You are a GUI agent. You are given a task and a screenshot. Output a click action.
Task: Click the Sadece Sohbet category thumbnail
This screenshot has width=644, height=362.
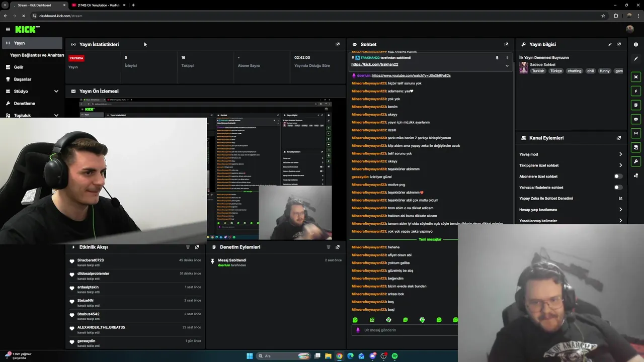523,68
